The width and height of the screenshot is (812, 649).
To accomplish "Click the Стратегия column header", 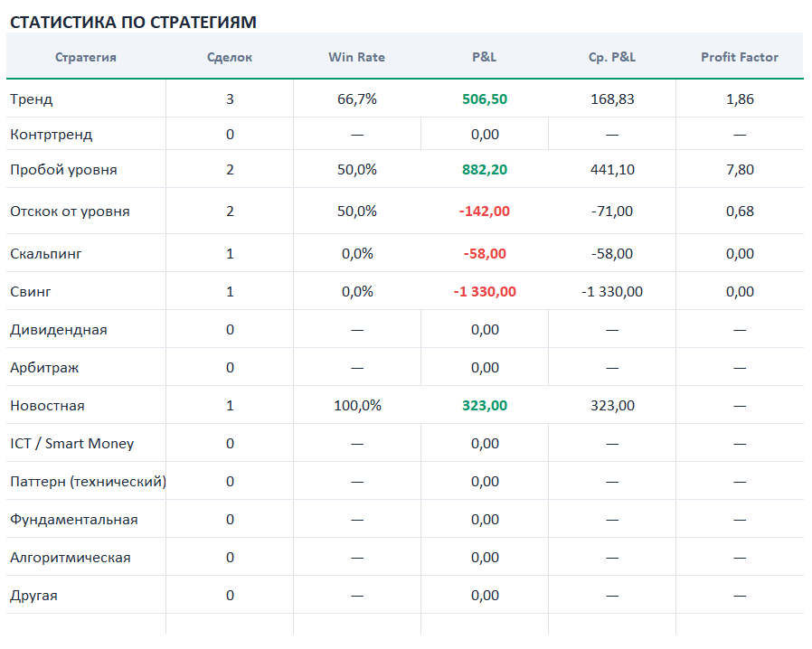I will [x=86, y=57].
